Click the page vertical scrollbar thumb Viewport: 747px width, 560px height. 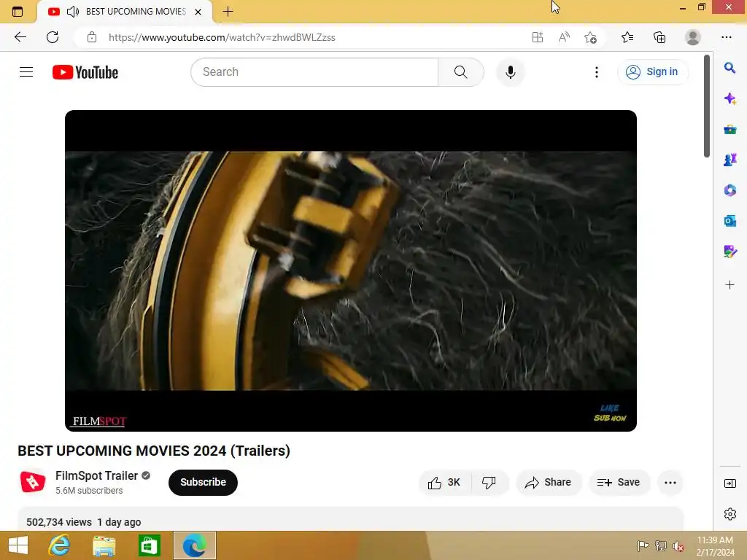pos(707,106)
